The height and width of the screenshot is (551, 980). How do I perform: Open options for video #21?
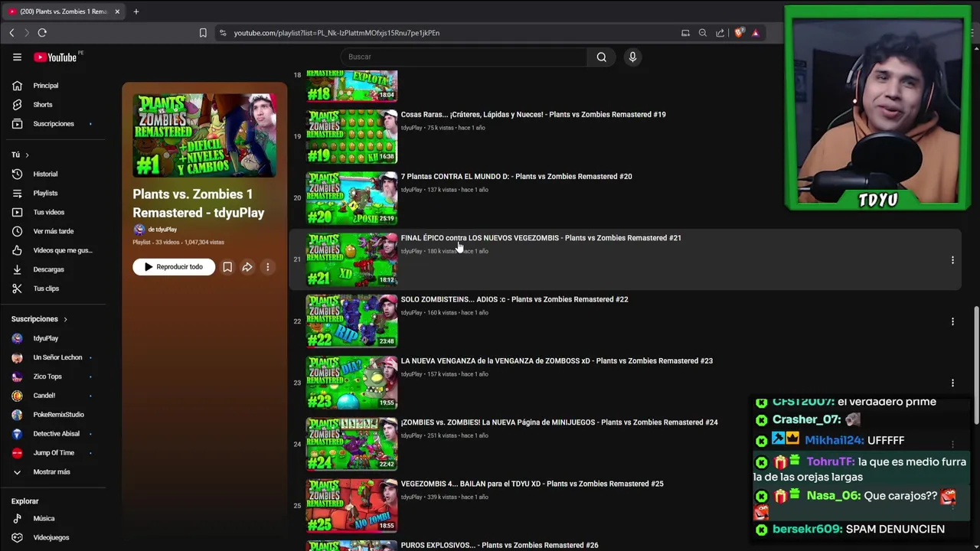[952, 260]
